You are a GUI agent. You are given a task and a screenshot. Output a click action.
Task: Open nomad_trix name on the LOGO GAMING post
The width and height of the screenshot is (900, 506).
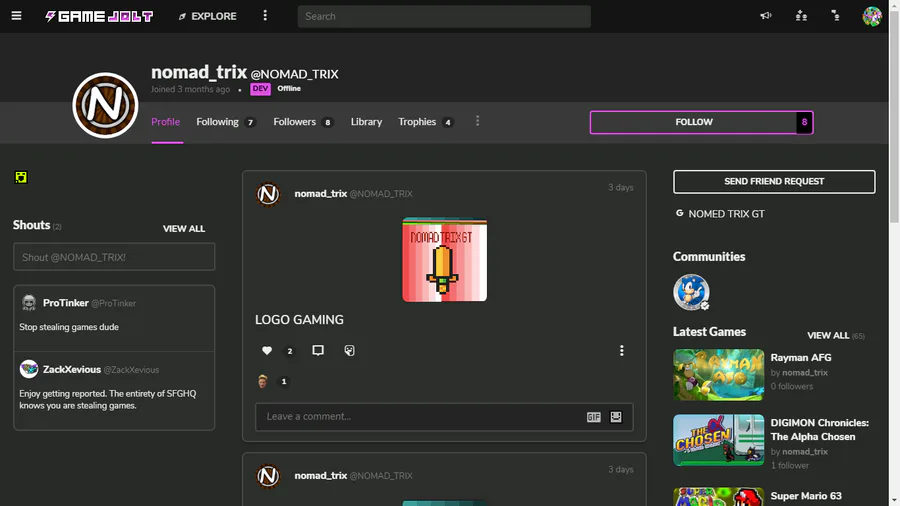(x=321, y=194)
